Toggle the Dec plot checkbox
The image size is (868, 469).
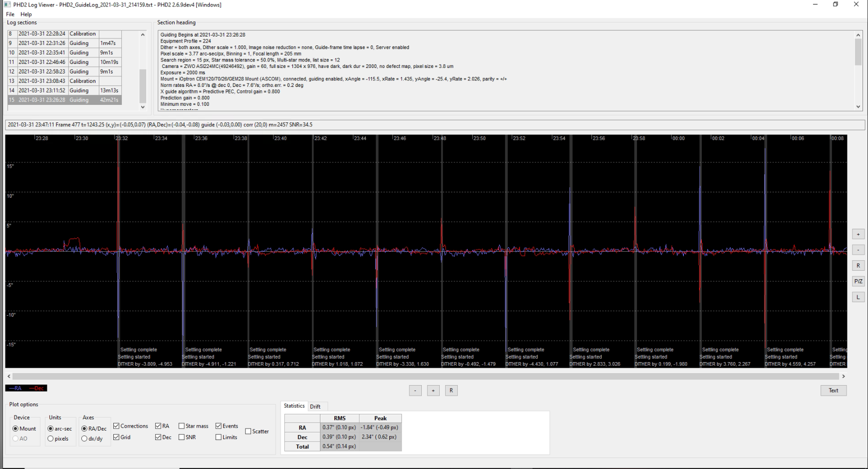coord(163,437)
